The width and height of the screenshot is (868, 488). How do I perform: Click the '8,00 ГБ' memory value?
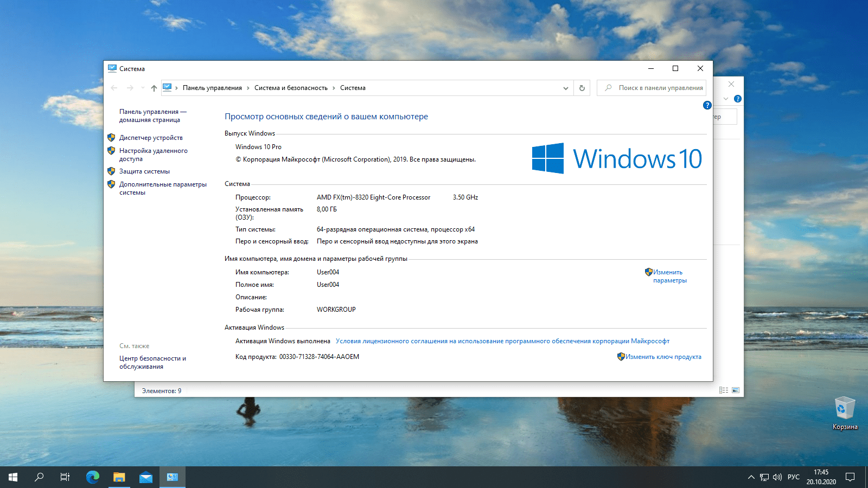tap(327, 209)
